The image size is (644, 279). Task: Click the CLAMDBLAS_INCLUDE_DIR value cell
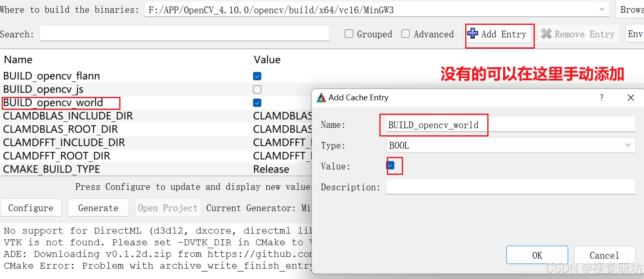(282, 116)
